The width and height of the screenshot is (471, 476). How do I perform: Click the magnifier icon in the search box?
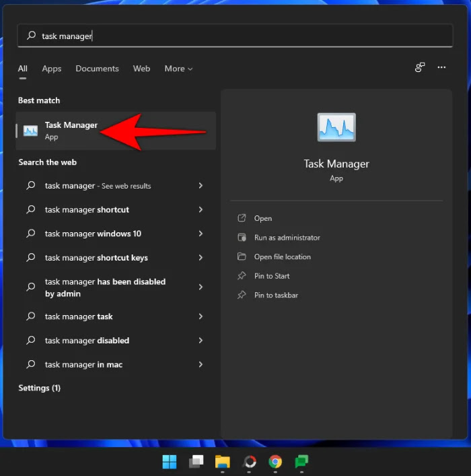pyautogui.click(x=31, y=35)
